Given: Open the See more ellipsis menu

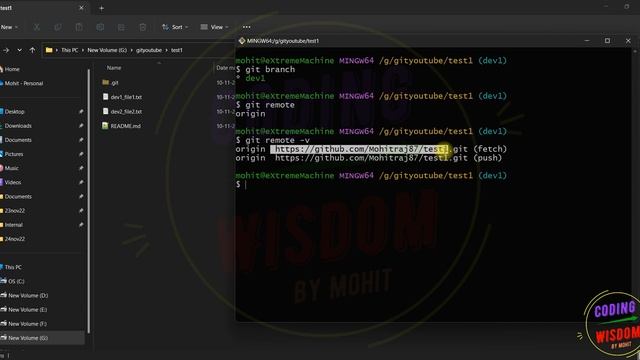Looking at the screenshot, I should click(247, 27).
